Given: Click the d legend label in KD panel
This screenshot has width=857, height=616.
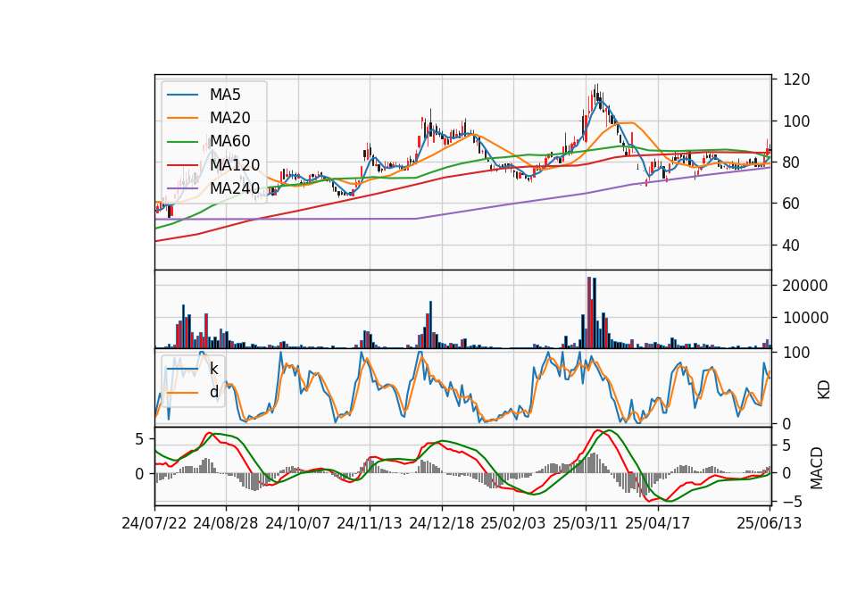Looking at the screenshot, I should (x=213, y=392).
